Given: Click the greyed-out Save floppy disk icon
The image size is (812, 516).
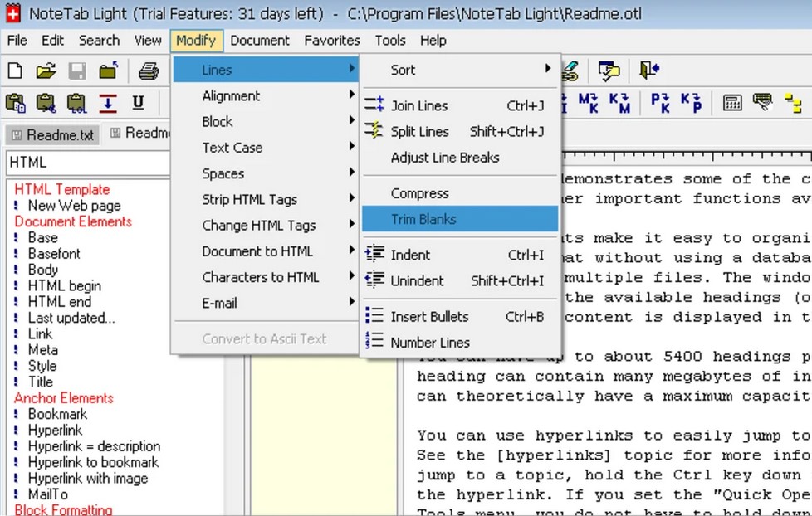Looking at the screenshot, I should pos(77,71).
